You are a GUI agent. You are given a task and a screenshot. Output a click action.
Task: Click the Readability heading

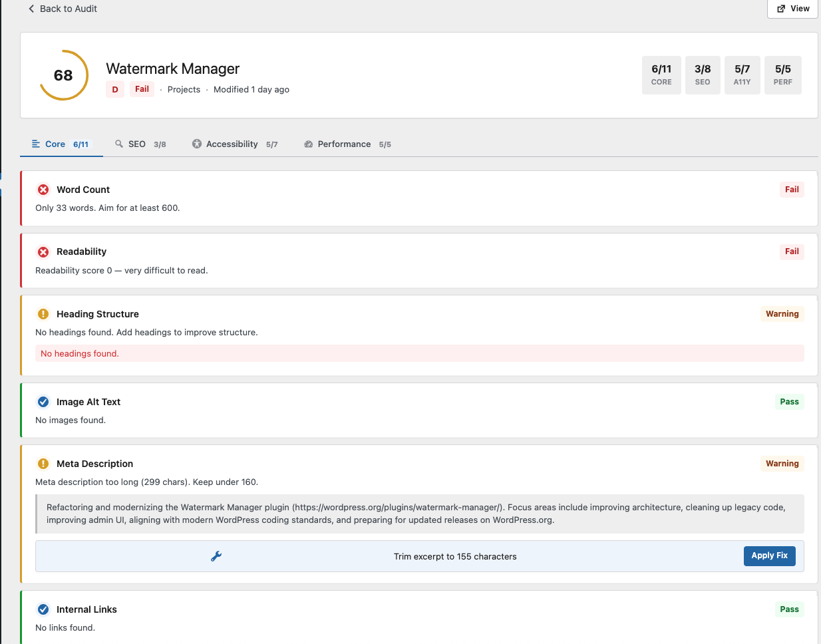[81, 251]
